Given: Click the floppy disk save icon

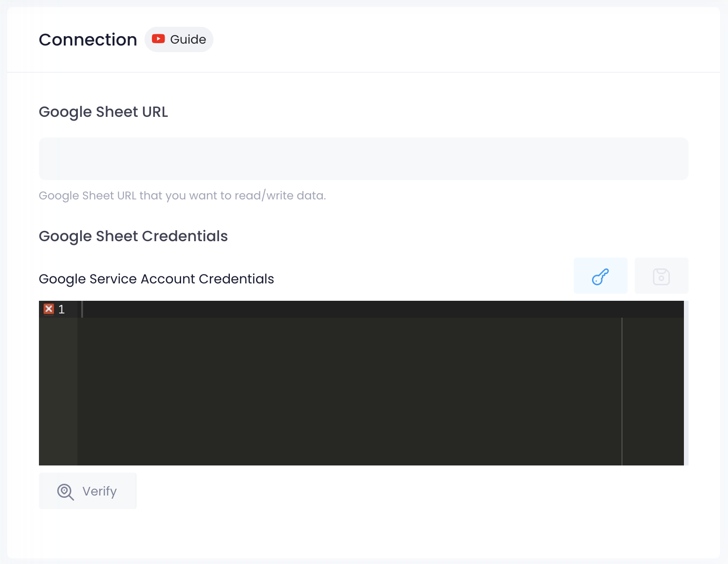Looking at the screenshot, I should [661, 276].
